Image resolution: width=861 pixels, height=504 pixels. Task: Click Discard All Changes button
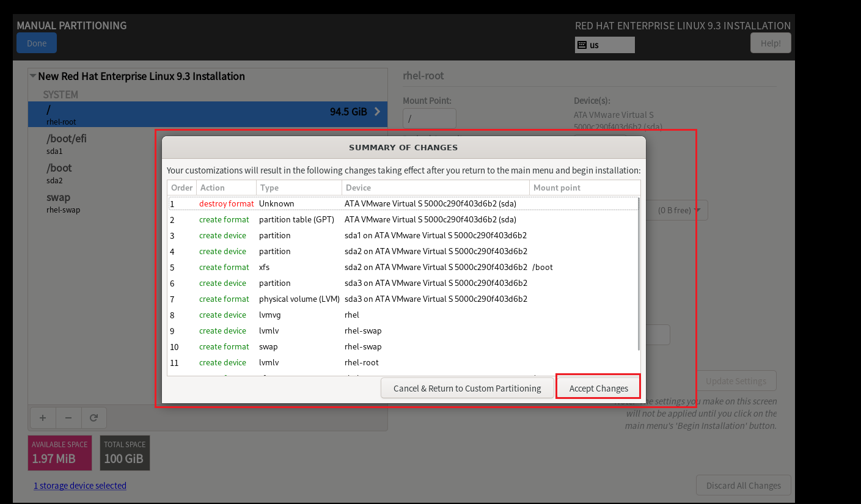pos(744,486)
